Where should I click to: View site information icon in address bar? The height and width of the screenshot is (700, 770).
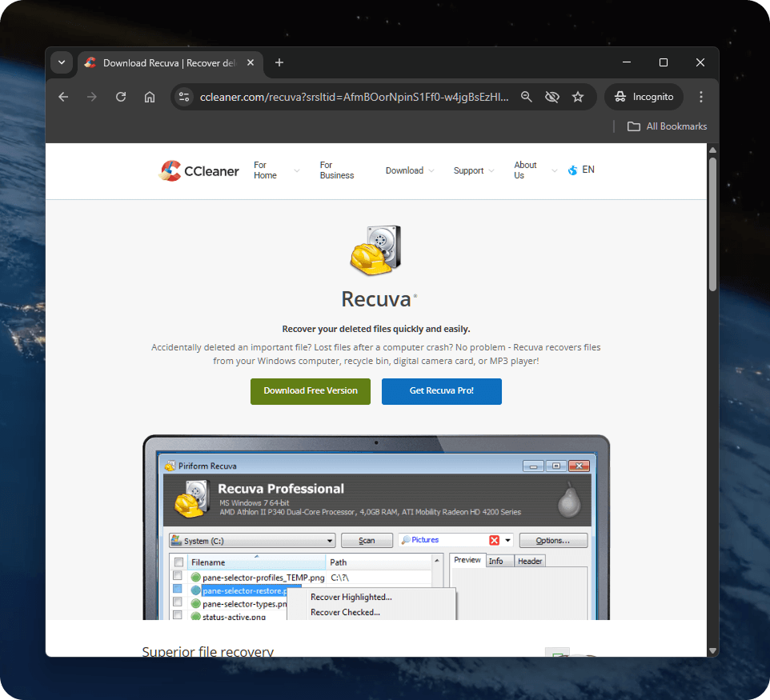(x=184, y=97)
